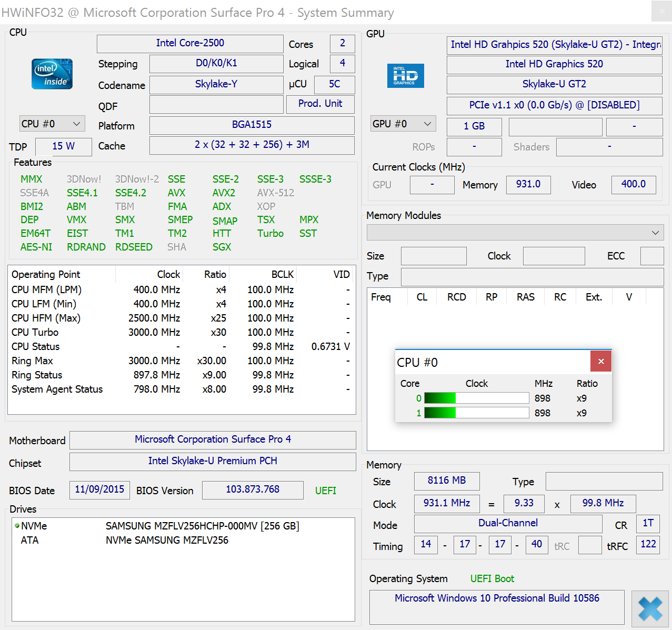672x630 pixels.
Task: Click the Intel Core-2500 CPU name field
Action: click(x=190, y=44)
